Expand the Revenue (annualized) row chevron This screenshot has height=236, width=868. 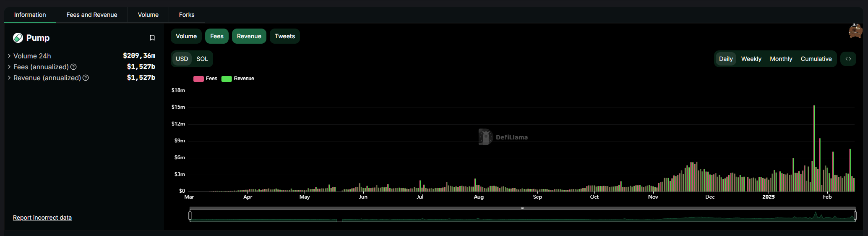coord(9,78)
